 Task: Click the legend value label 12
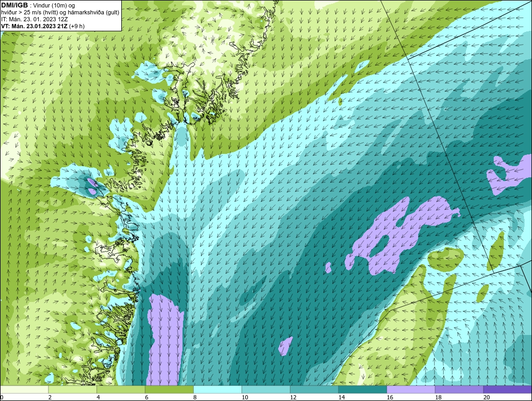[293, 397]
